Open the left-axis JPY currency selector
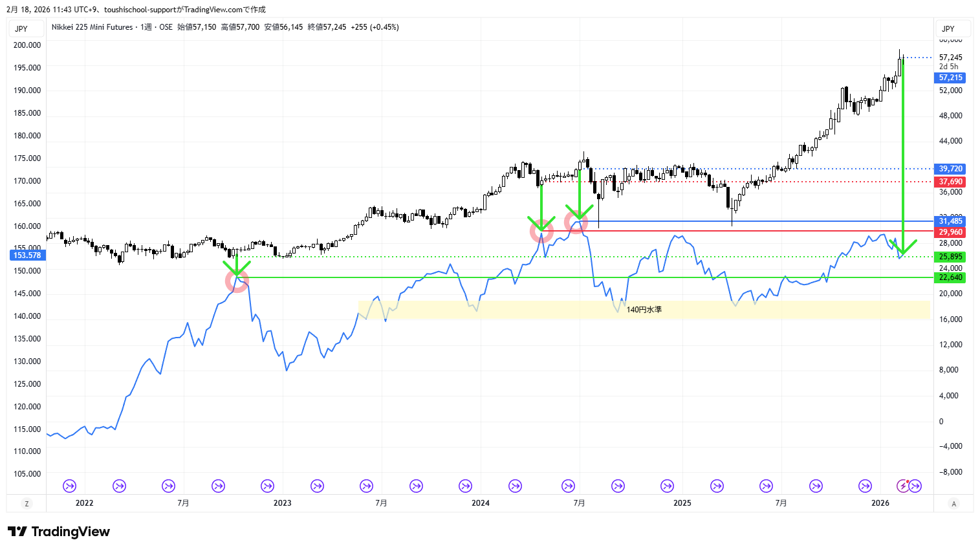980x551 pixels. (22, 28)
